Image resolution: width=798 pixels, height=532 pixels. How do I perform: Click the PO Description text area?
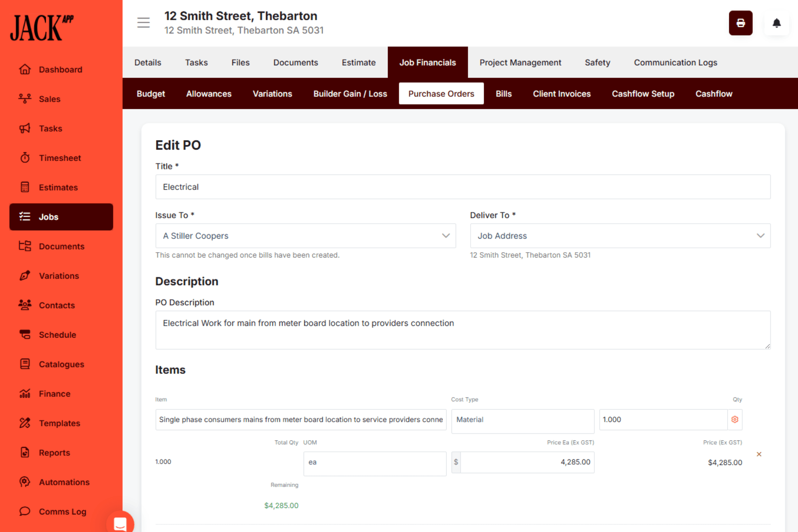click(x=462, y=330)
